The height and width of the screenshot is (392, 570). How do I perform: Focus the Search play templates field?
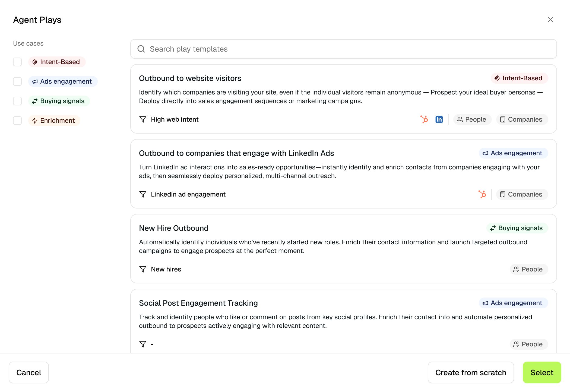coord(343,49)
